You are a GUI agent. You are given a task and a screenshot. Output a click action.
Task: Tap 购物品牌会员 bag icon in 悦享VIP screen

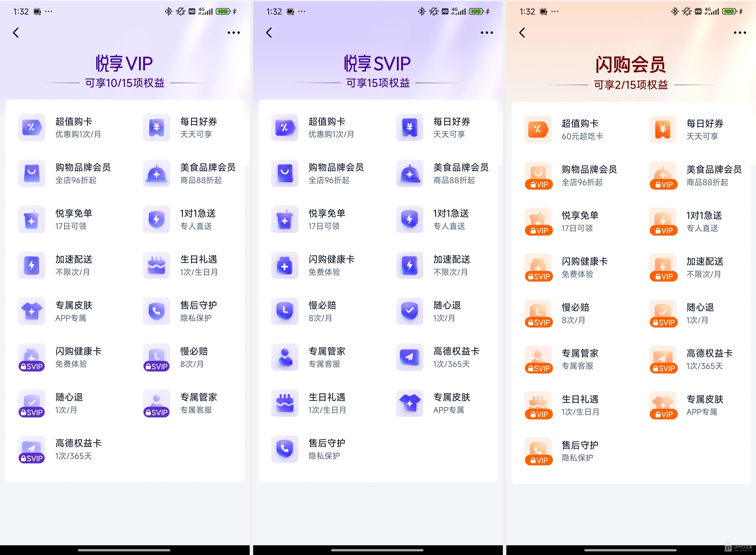[32, 173]
